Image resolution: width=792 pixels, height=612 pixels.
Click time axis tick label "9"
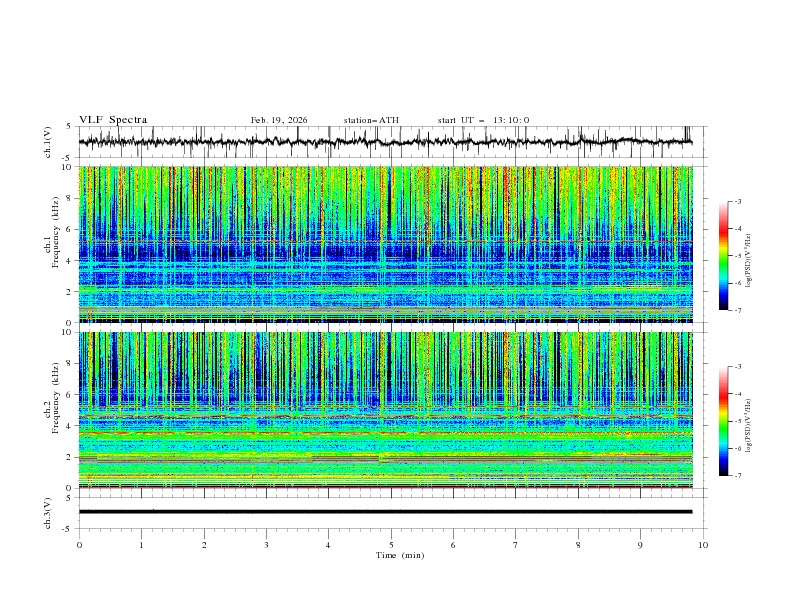640,545
